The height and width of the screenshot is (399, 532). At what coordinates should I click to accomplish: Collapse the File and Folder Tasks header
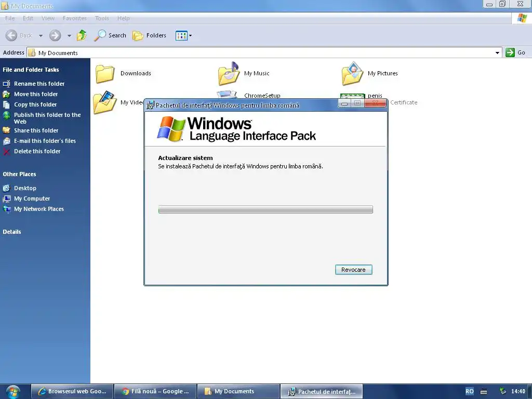(31, 70)
